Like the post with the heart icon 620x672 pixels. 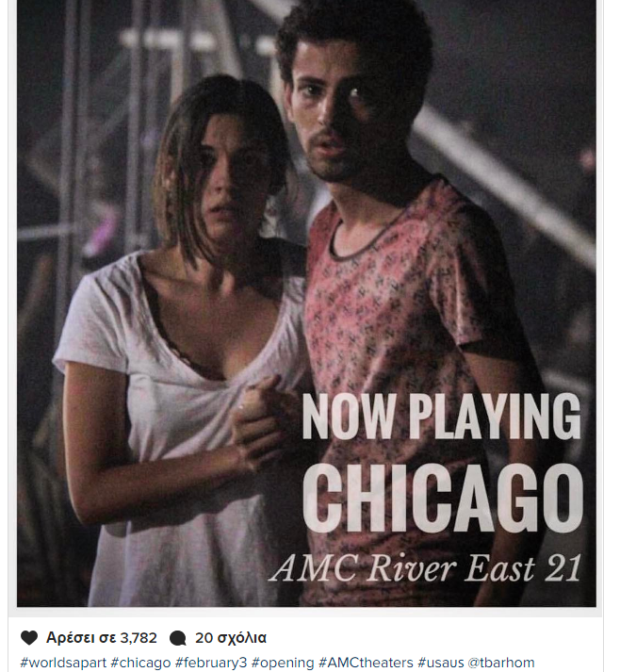pos(29,638)
